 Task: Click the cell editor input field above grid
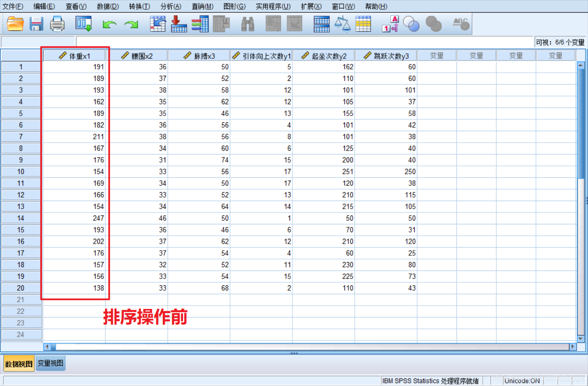click(x=304, y=42)
